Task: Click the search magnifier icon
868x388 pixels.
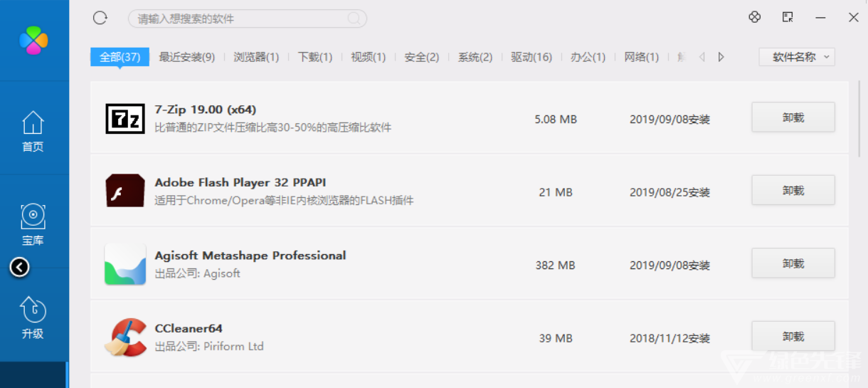Action: pos(354,19)
